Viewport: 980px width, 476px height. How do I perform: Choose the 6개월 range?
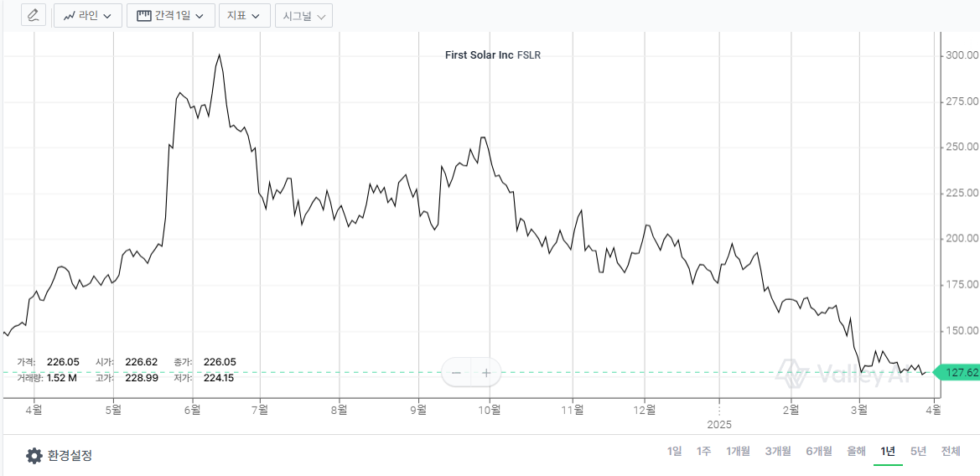[x=818, y=451]
